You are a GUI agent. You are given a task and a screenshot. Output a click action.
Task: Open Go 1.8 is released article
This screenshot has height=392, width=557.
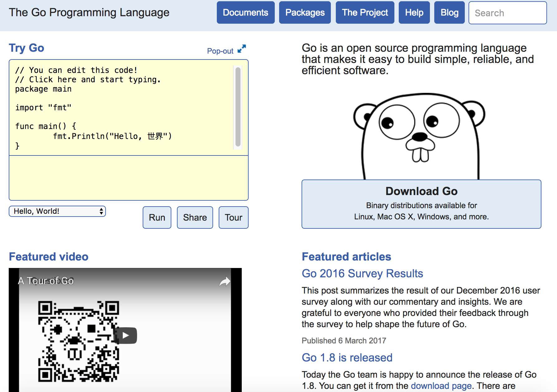(x=347, y=357)
